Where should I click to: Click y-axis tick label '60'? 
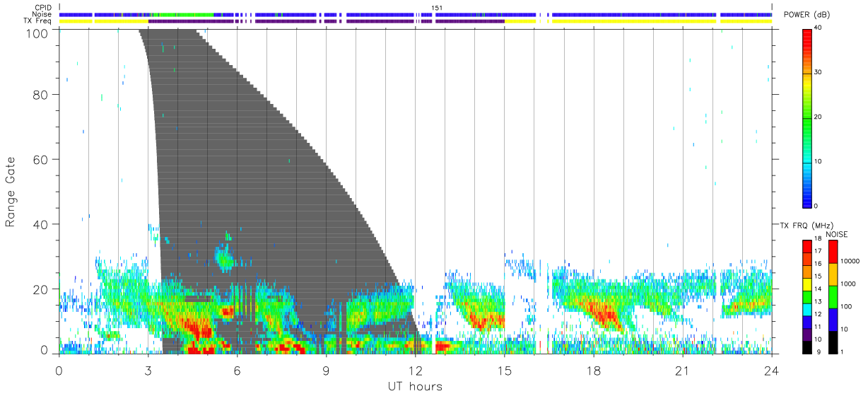[x=41, y=159]
